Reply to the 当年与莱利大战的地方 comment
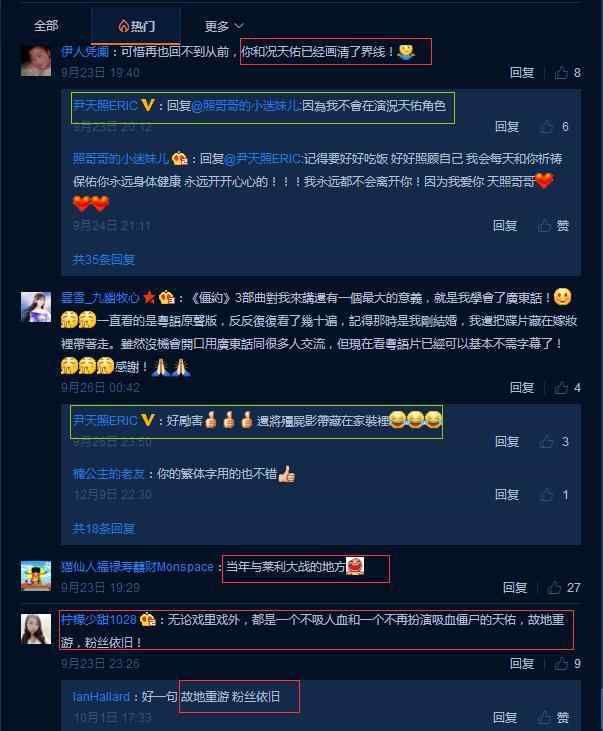Image resolution: width=603 pixels, height=731 pixels. coord(515,587)
